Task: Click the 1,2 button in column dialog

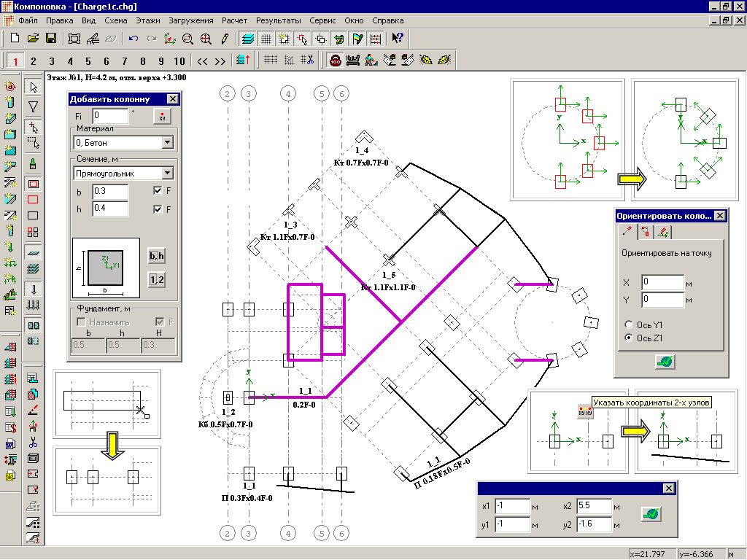Action: click(x=155, y=279)
